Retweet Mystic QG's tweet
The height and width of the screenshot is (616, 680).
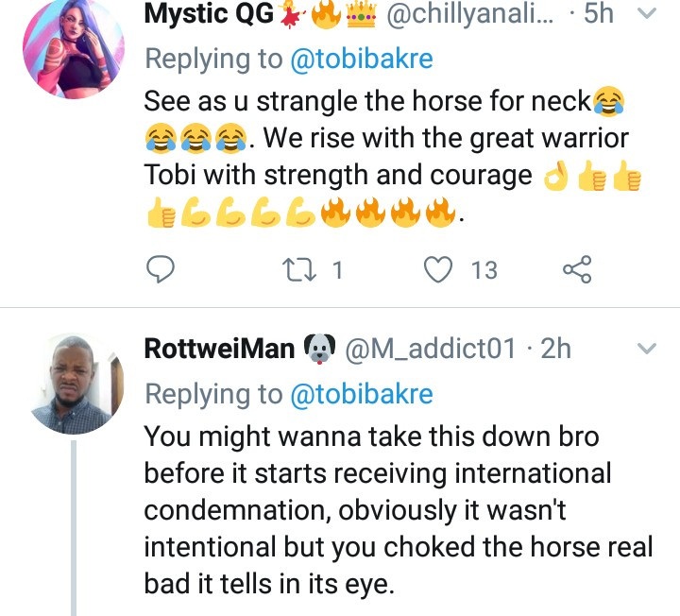[307, 270]
